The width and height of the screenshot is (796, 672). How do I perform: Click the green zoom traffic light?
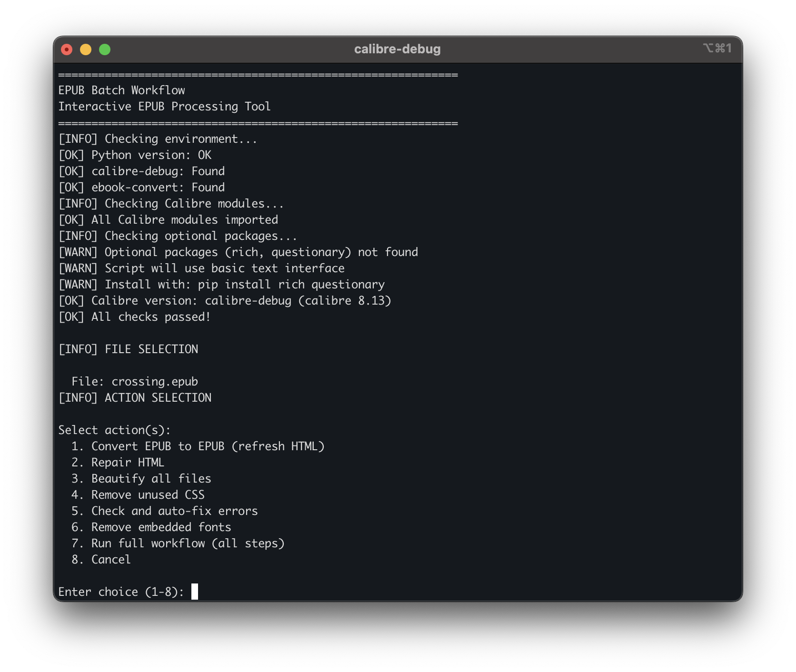click(104, 49)
